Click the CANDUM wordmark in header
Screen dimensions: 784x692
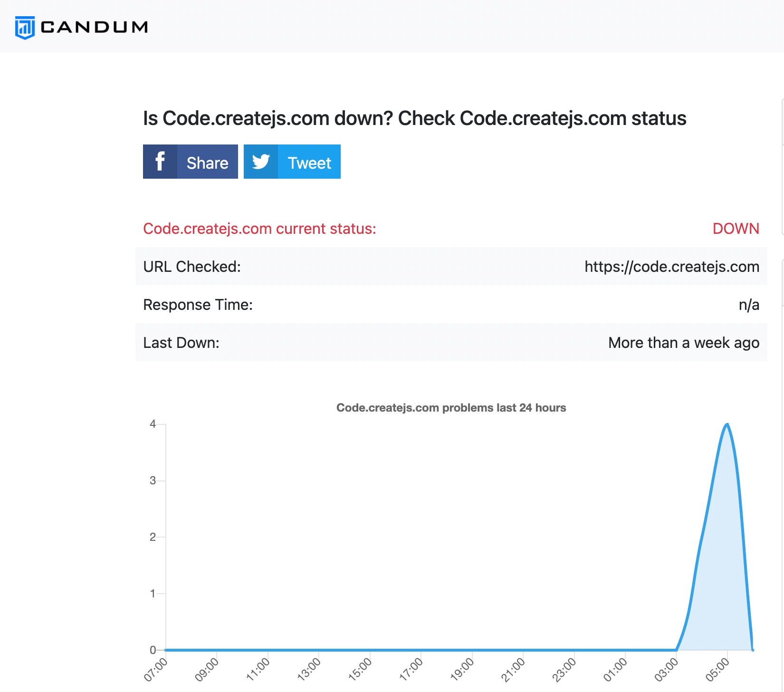(x=94, y=27)
